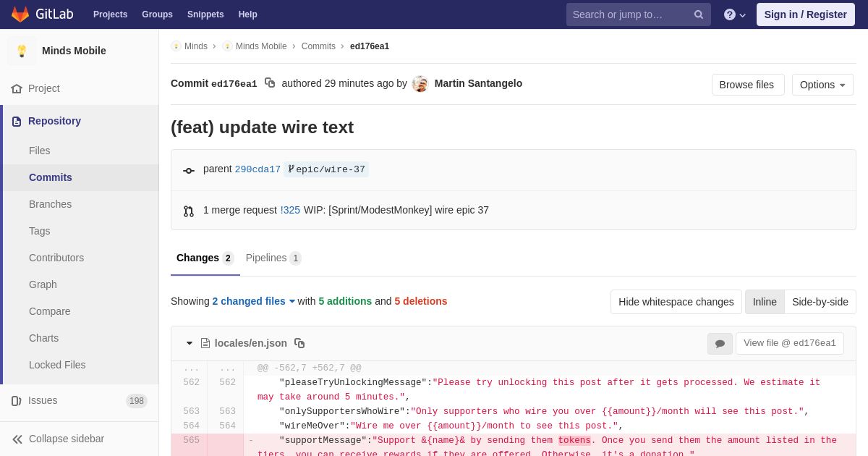The width and height of the screenshot is (868, 456).
Task: Click the Minds Mobile project title
Action: click(x=74, y=51)
